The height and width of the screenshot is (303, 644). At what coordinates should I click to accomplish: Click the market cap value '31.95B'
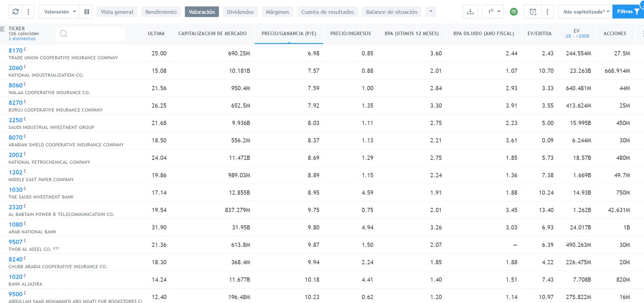tap(241, 227)
